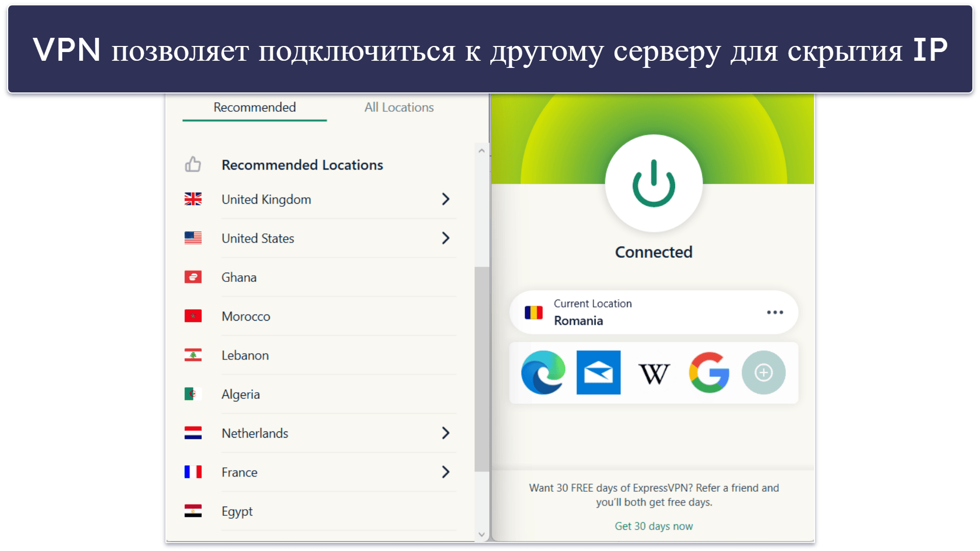The width and height of the screenshot is (980, 551).
Task: Add a new shortcut with plus icon
Action: click(763, 372)
